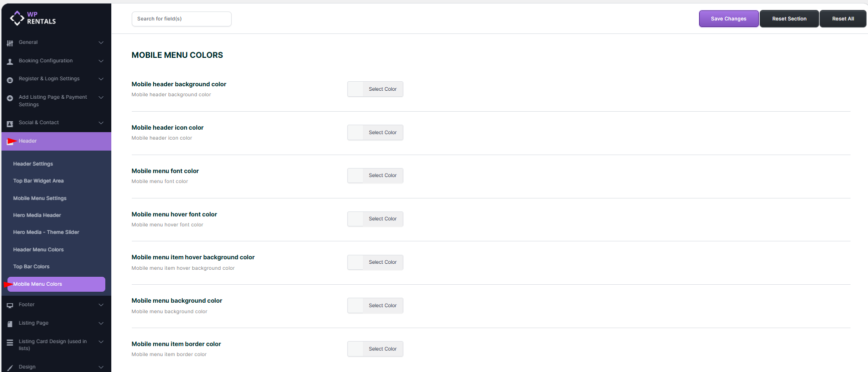This screenshot has height=372, width=868.
Task: Focus the Search for field(s) box
Action: [x=181, y=19]
